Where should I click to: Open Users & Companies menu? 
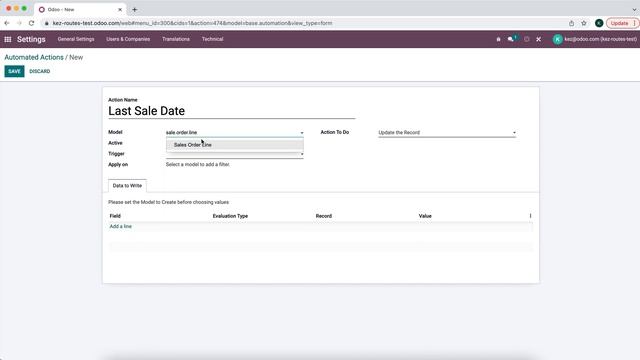128,39
